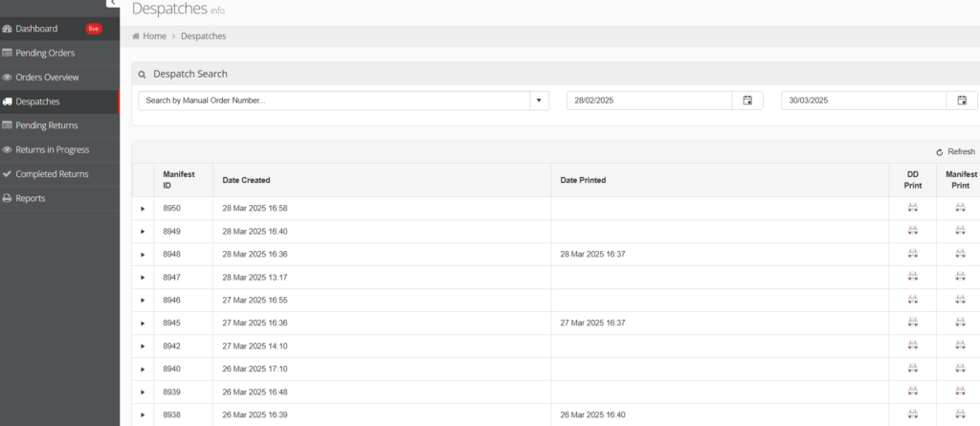Click Manifest Print icon for manifest 8938

pos(960,415)
